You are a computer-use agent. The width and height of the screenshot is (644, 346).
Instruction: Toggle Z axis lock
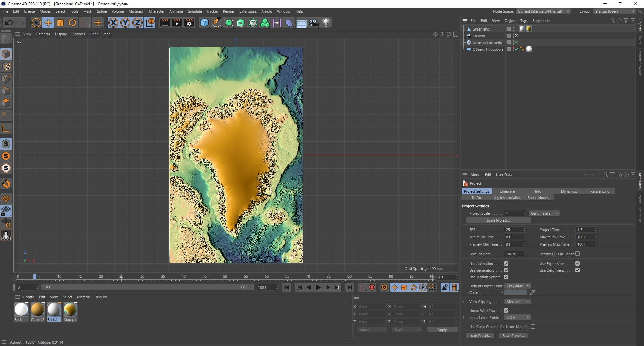(138, 23)
